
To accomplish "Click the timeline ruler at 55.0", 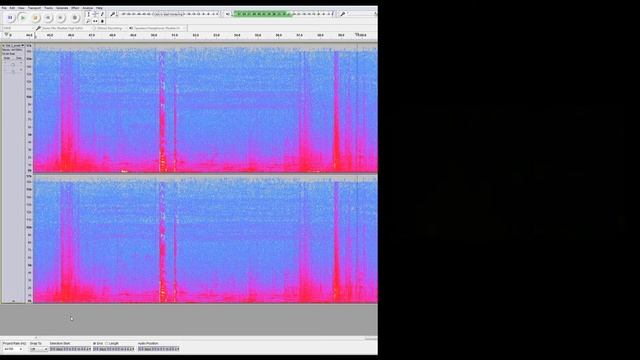I will pyautogui.click(x=258, y=35).
